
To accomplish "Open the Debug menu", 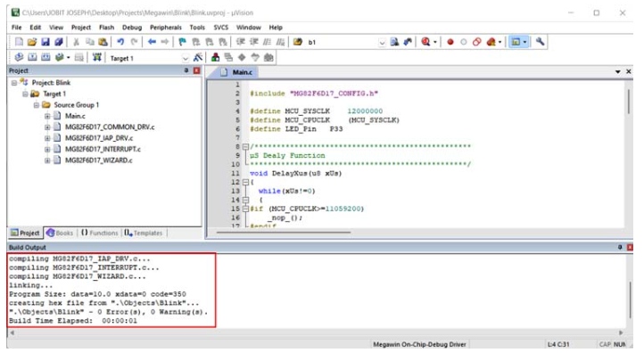I will pos(132,28).
